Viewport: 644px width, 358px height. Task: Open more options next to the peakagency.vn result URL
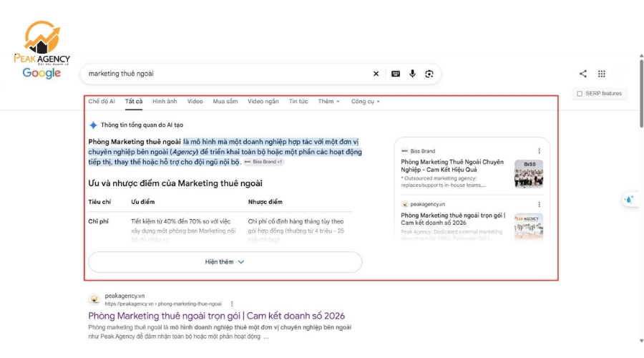(x=232, y=304)
